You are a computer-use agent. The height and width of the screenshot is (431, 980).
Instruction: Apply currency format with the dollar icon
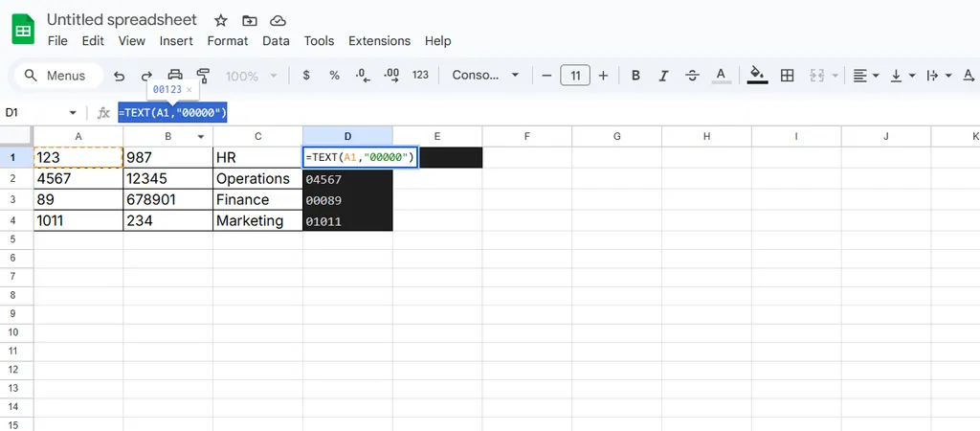pos(306,76)
